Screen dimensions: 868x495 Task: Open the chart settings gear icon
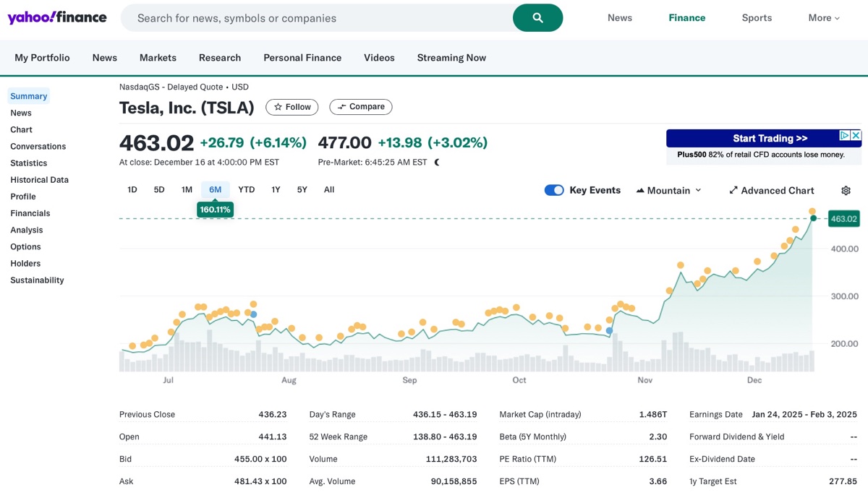pyautogui.click(x=845, y=190)
